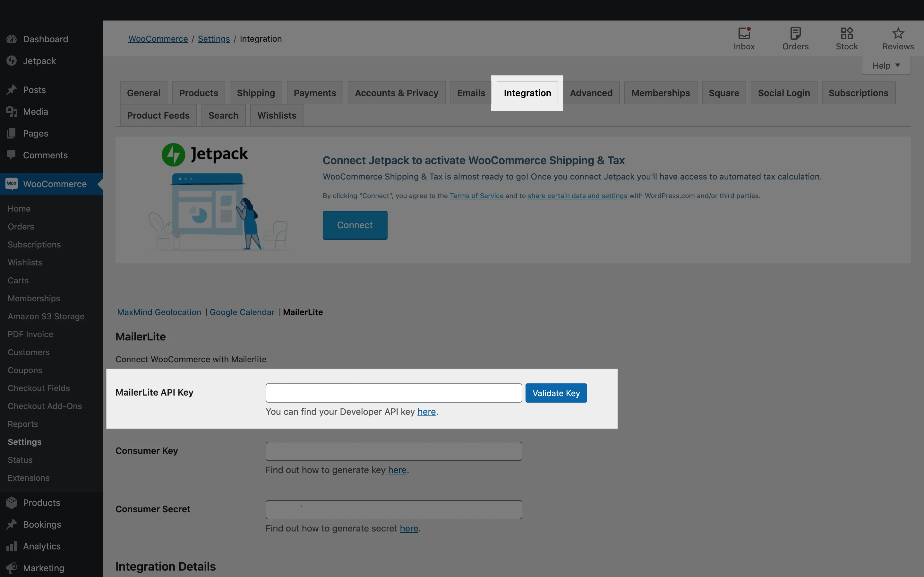Click the Consumer Secret input field

point(394,510)
